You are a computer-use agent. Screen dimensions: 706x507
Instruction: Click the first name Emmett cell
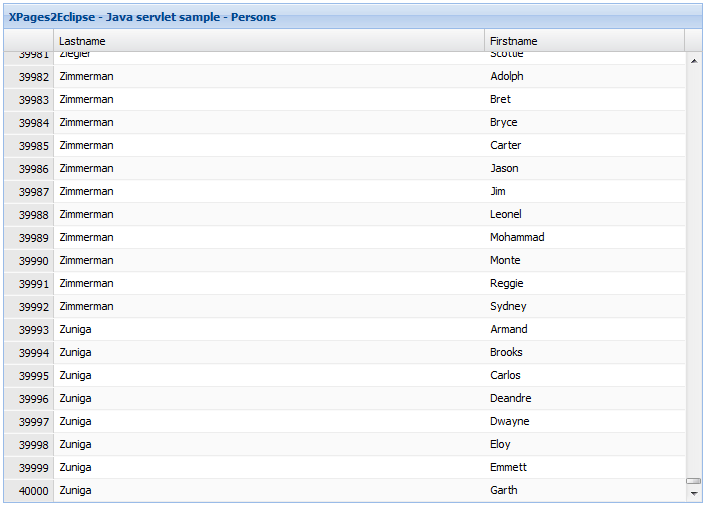(x=508, y=468)
